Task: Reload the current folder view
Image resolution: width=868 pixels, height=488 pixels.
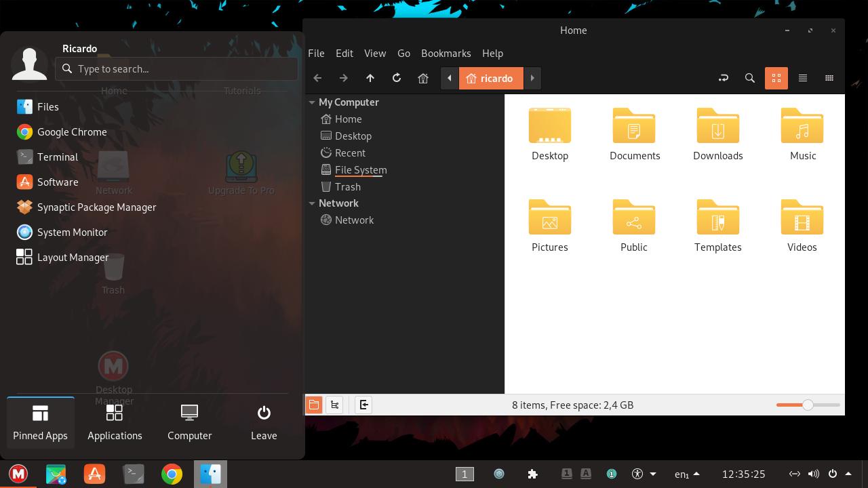Action: tap(397, 78)
